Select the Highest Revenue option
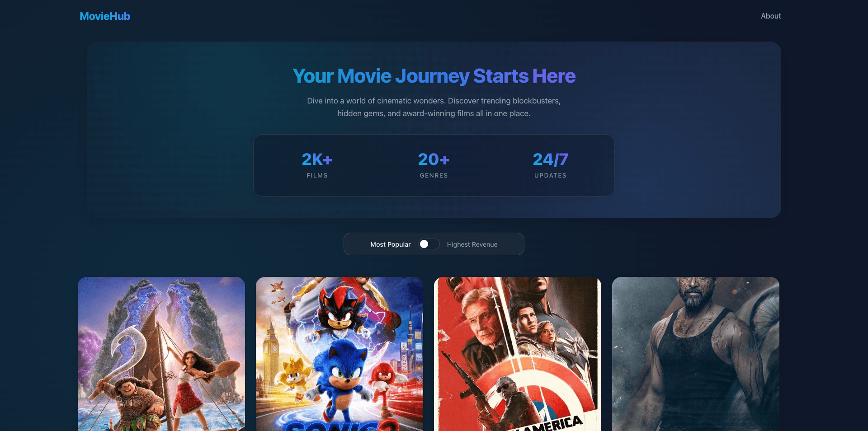868x431 pixels. pos(472,244)
